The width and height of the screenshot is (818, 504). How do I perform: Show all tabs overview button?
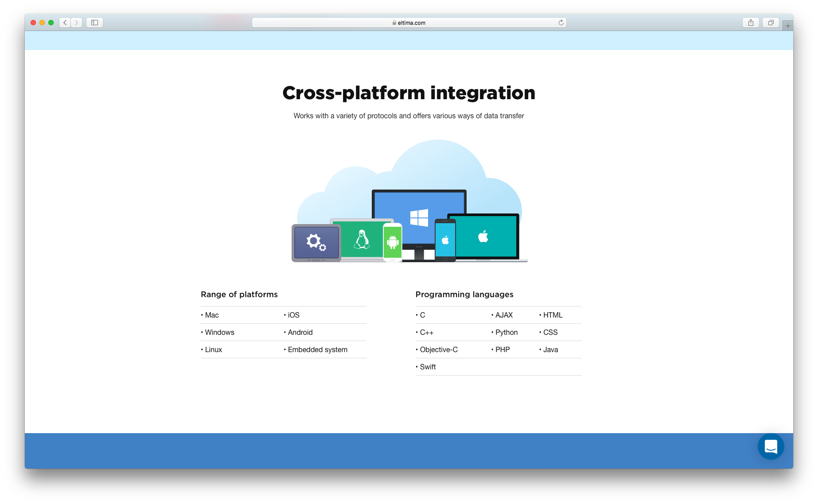coord(771,23)
